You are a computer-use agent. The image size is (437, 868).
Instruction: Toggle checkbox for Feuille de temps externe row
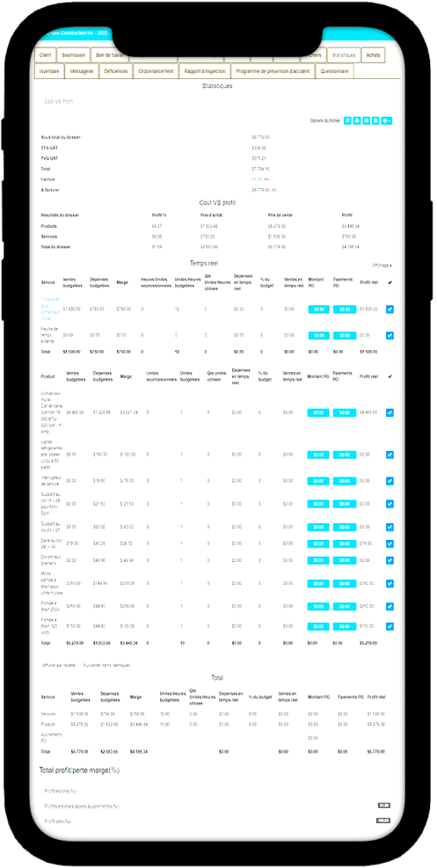(390, 336)
